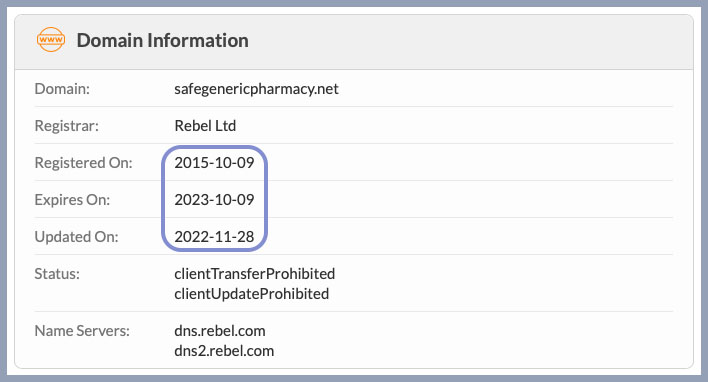This screenshot has height=382, width=708.
Task: Click the gray panel header bar
Action: click(354, 42)
